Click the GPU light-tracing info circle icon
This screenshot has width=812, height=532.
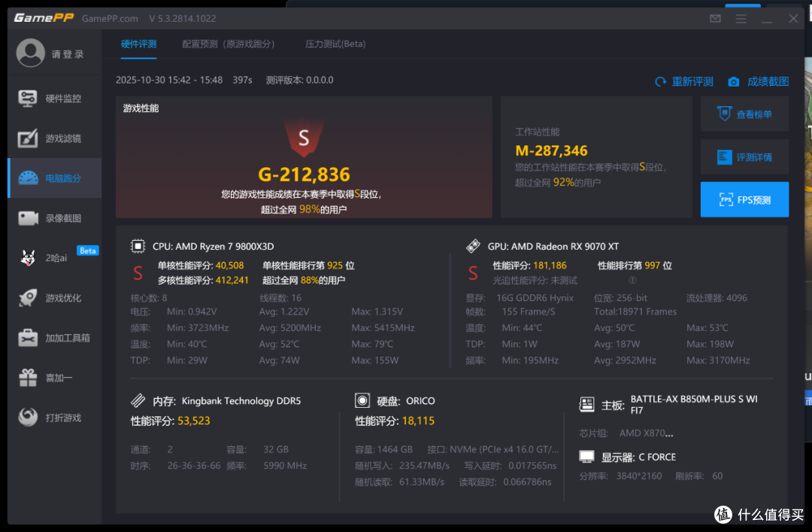(632, 280)
